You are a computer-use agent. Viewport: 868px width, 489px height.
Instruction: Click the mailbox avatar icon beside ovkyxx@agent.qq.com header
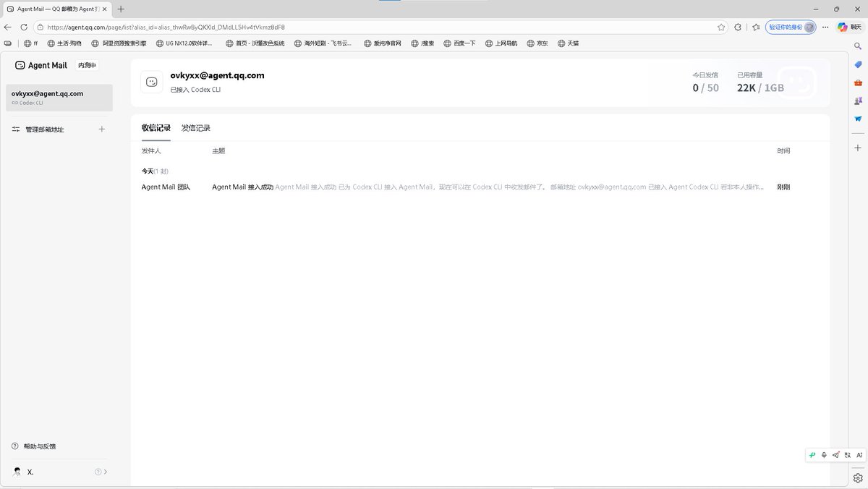pos(152,82)
